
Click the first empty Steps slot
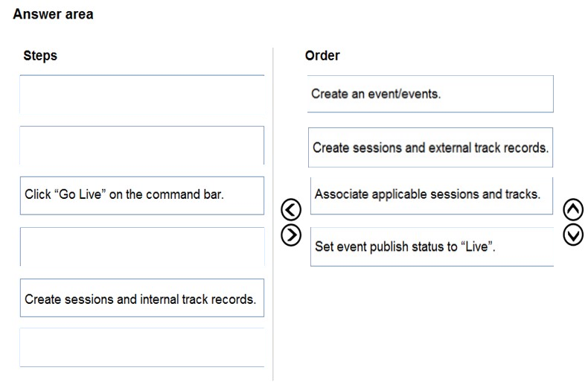coord(142,94)
